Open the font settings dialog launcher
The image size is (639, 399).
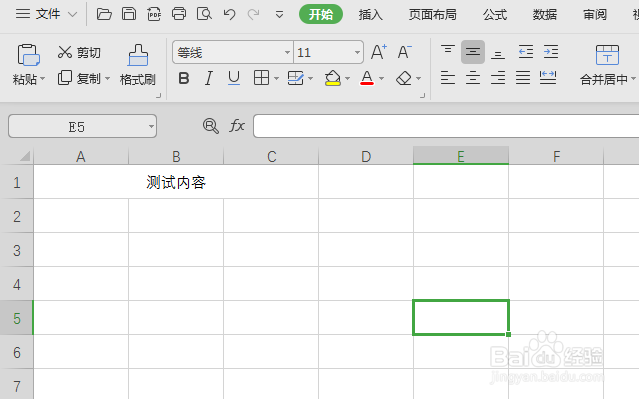[x=422, y=96]
